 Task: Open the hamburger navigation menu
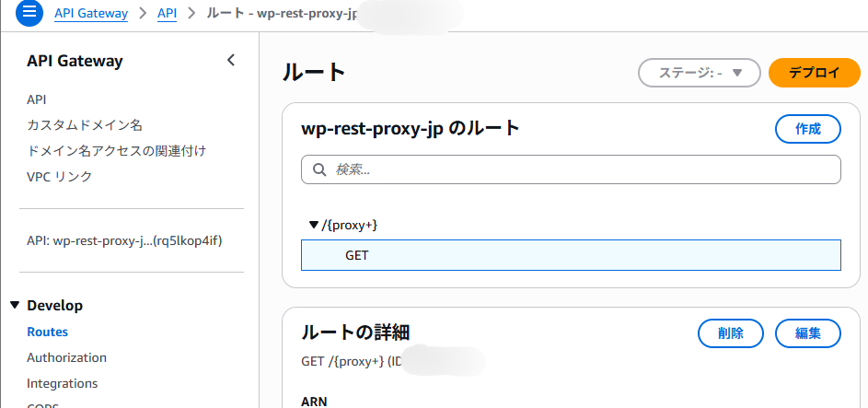pyautogui.click(x=29, y=14)
